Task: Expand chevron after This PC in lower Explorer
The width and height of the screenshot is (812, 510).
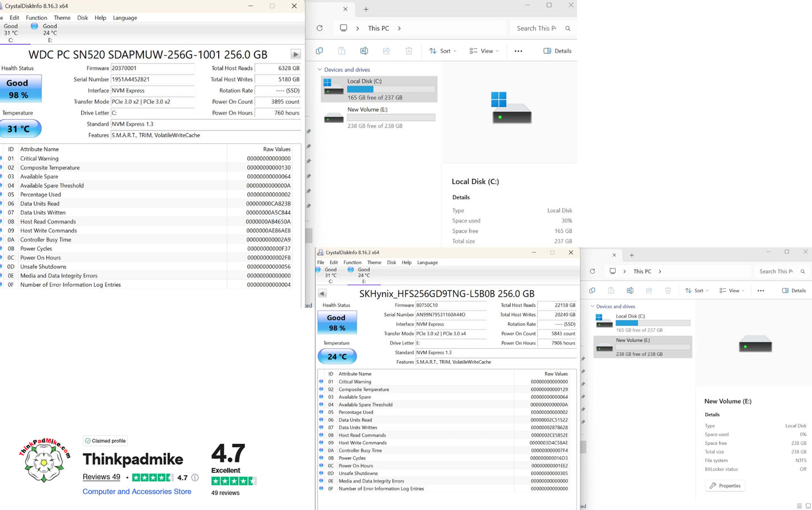Action: (x=660, y=271)
